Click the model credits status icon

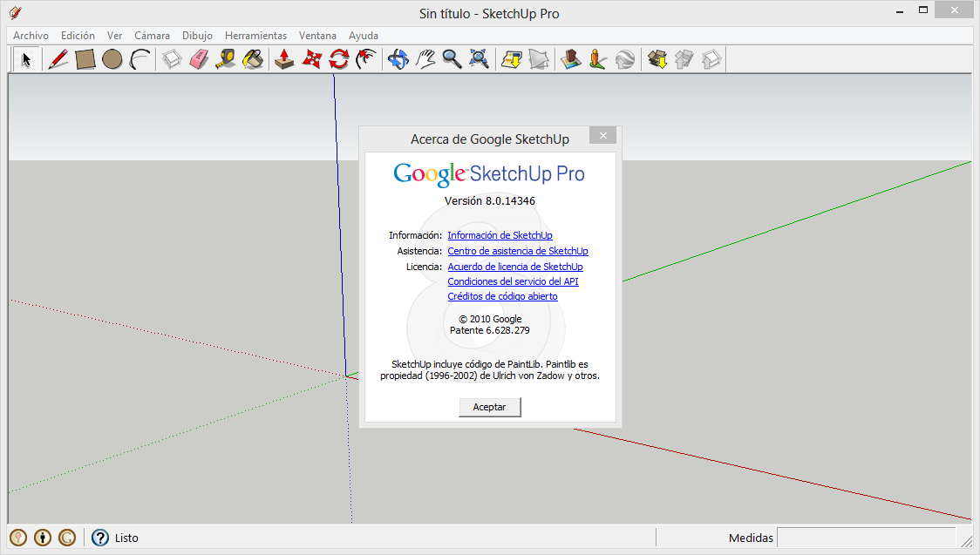(x=43, y=538)
